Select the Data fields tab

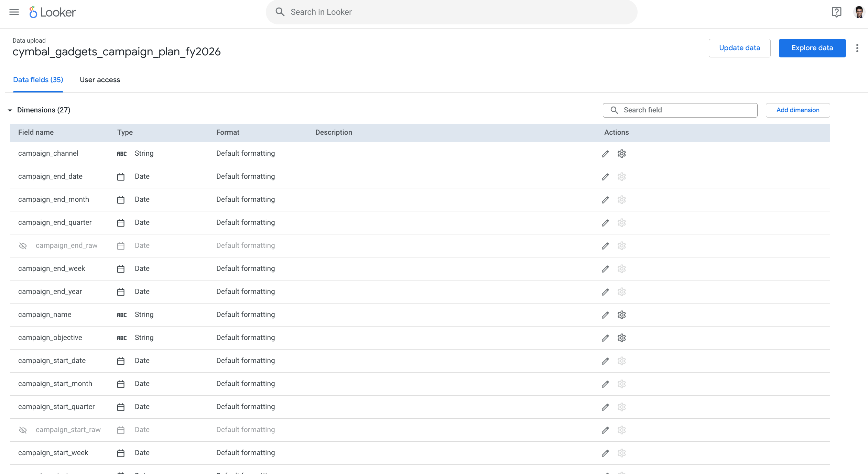38,80
